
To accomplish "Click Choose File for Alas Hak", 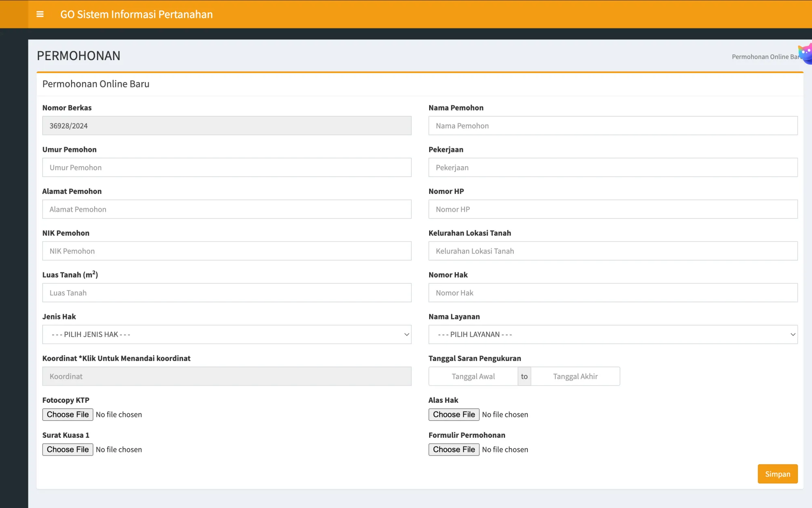I will [454, 415].
